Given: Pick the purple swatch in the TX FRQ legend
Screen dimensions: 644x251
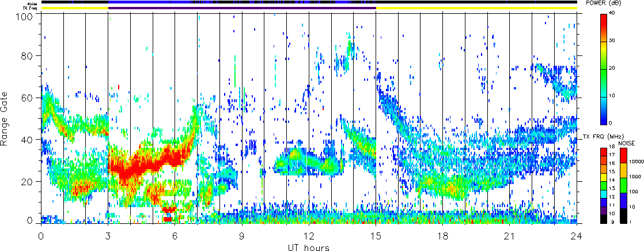Looking at the screenshot, I should click(604, 212).
